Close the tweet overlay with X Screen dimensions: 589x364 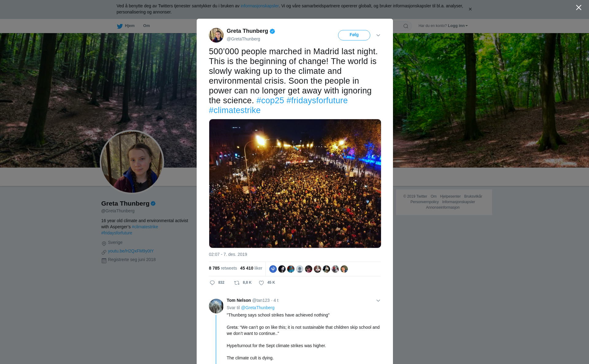pyautogui.click(x=579, y=8)
